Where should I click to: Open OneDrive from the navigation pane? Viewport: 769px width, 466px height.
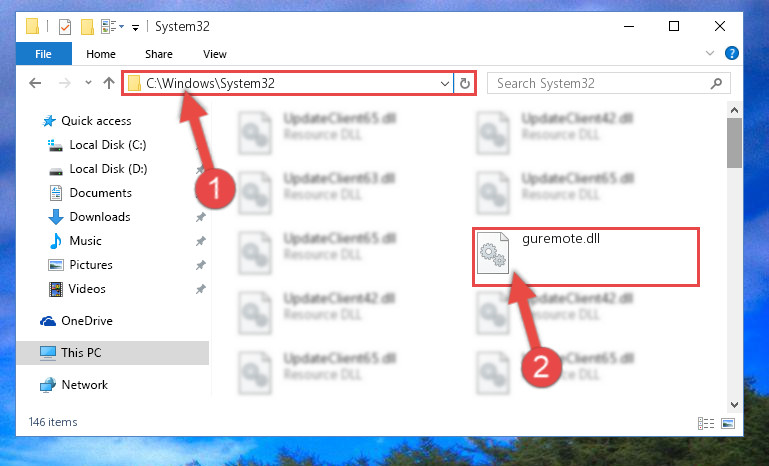pos(87,321)
